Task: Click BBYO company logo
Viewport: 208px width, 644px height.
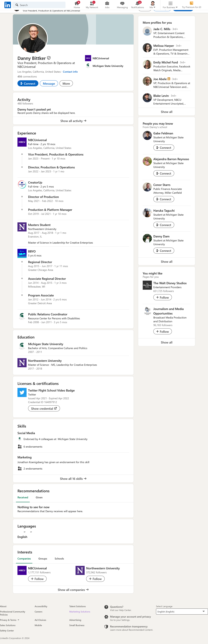Action: click(22, 253)
